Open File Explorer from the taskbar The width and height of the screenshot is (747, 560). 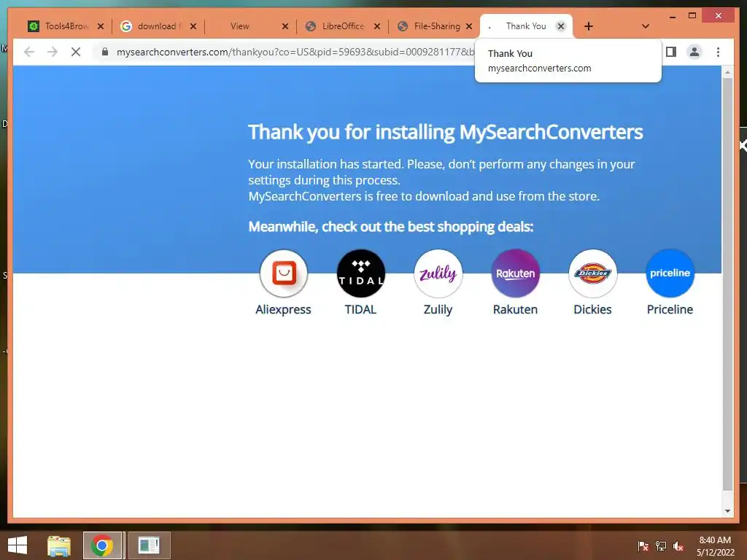point(59,545)
